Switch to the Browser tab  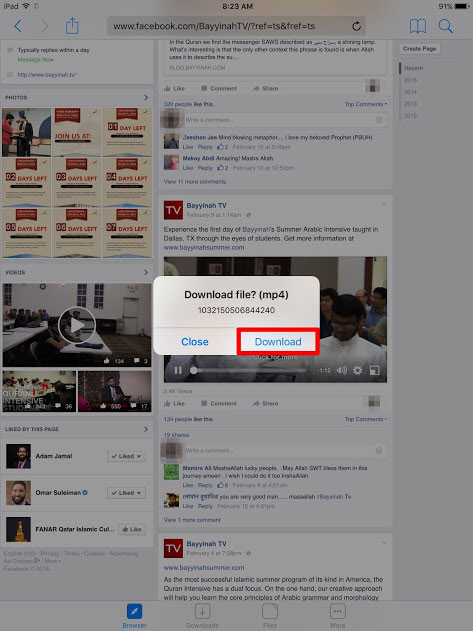(x=134, y=616)
